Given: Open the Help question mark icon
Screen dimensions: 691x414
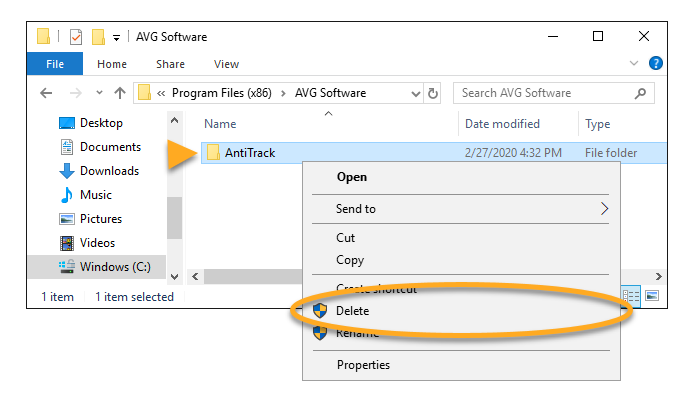Looking at the screenshot, I should point(656,63).
